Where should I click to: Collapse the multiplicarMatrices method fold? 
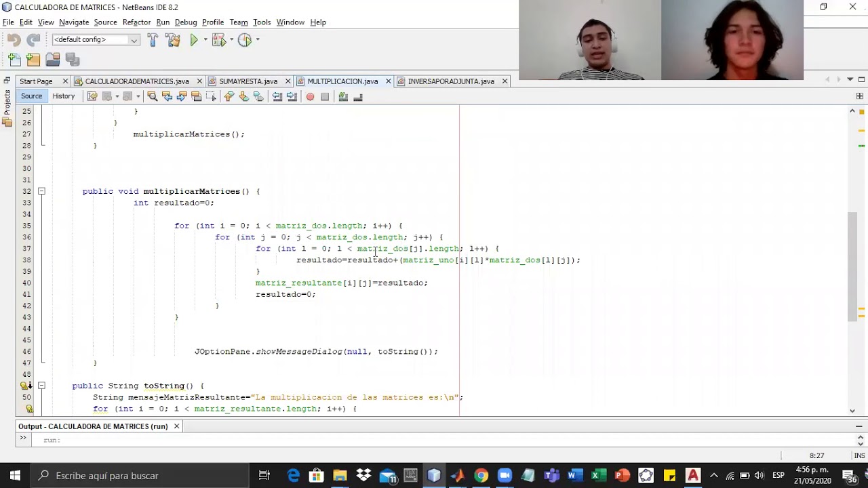tap(41, 191)
